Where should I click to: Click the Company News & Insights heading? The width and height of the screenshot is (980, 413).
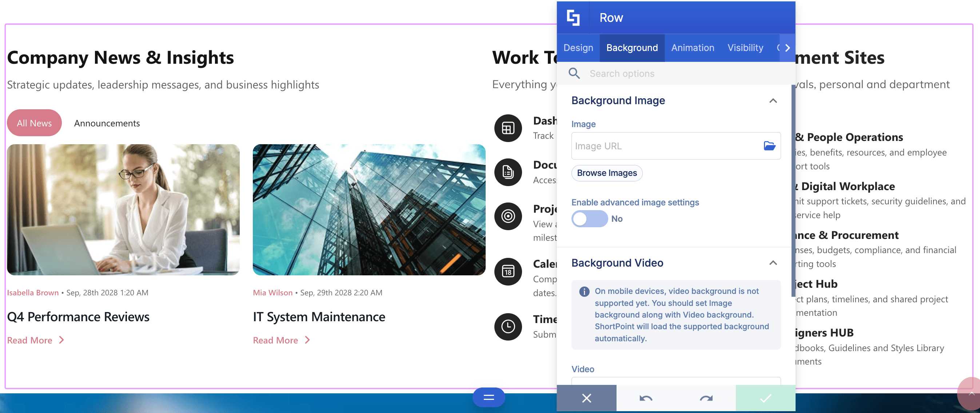tap(120, 58)
